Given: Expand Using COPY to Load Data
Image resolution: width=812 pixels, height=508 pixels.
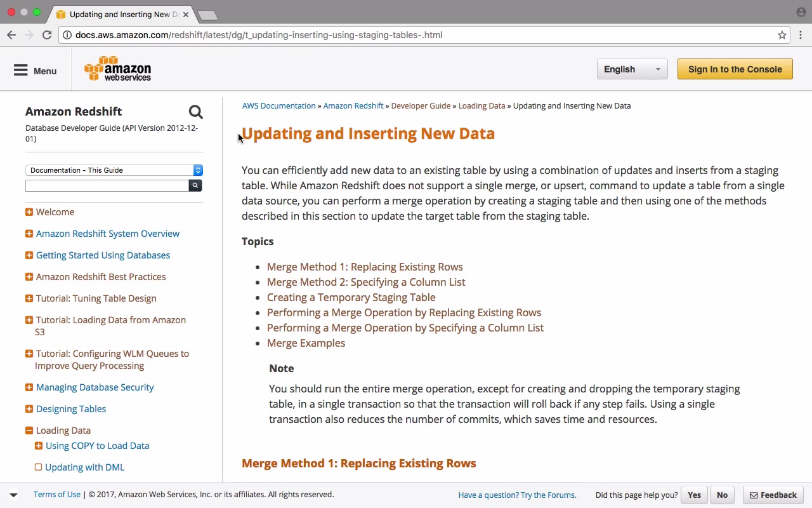Looking at the screenshot, I should click(x=39, y=446).
